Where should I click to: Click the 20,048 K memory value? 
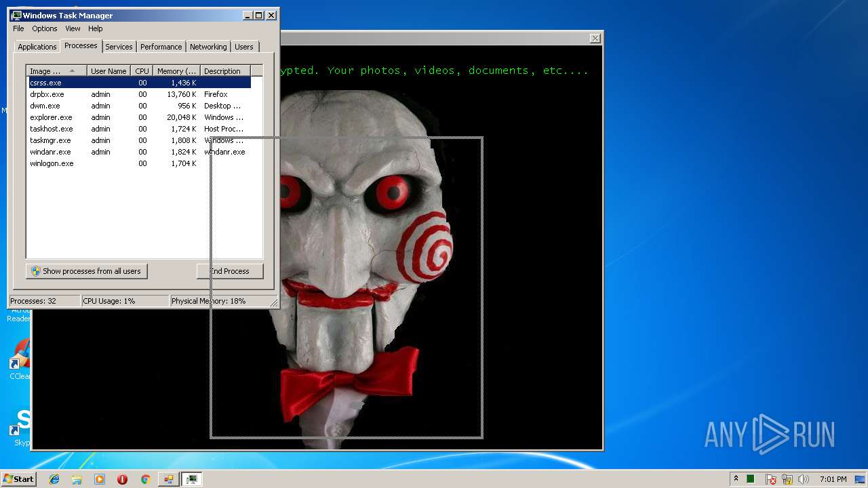[x=182, y=117]
